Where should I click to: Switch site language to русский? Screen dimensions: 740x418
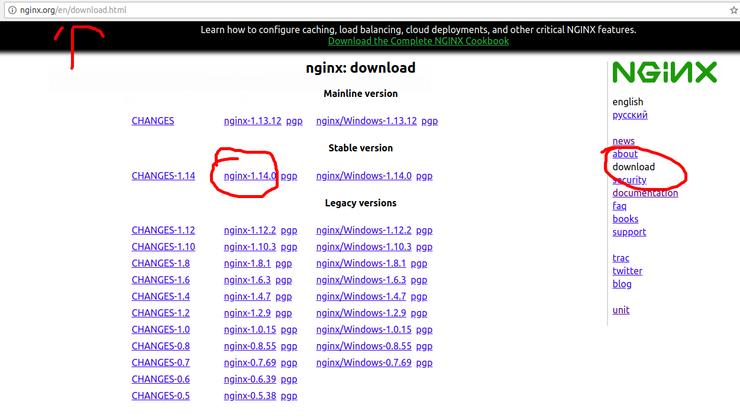630,115
